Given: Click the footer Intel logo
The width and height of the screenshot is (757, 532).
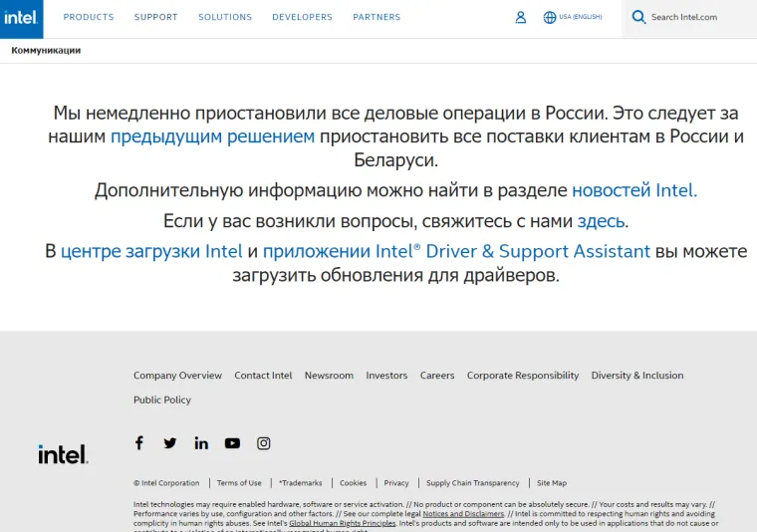Looking at the screenshot, I should pyautogui.click(x=63, y=454).
